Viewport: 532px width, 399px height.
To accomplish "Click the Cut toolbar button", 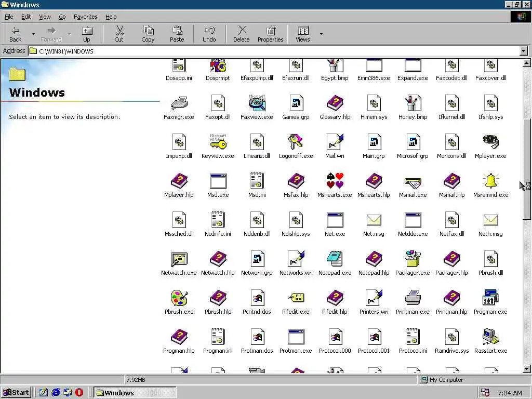I will pos(119,34).
